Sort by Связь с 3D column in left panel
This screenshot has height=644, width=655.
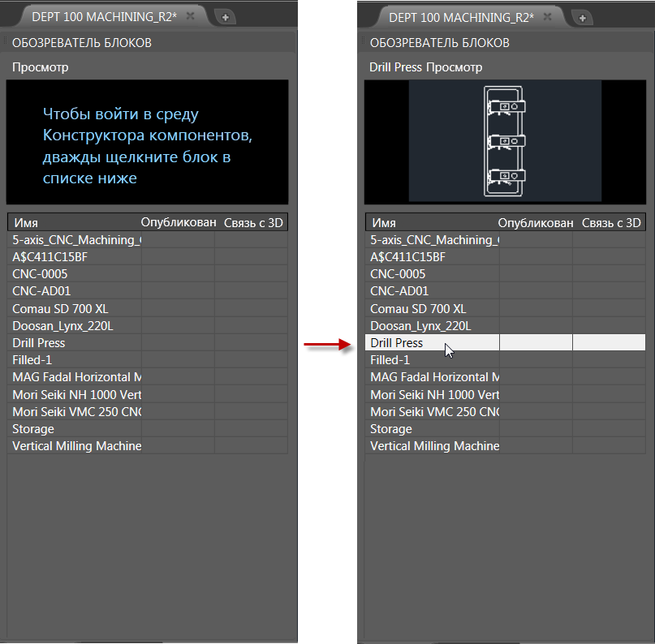[x=253, y=222]
